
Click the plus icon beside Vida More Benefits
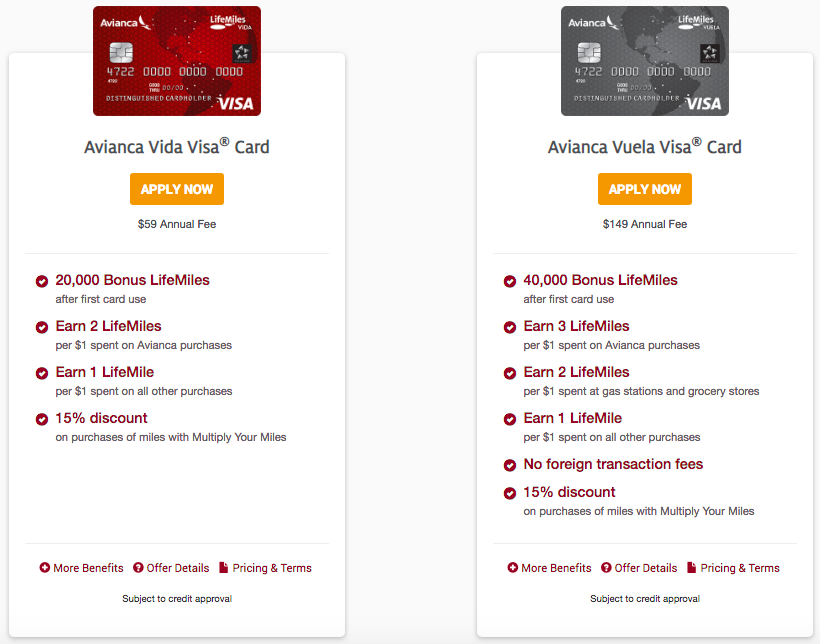(x=45, y=568)
